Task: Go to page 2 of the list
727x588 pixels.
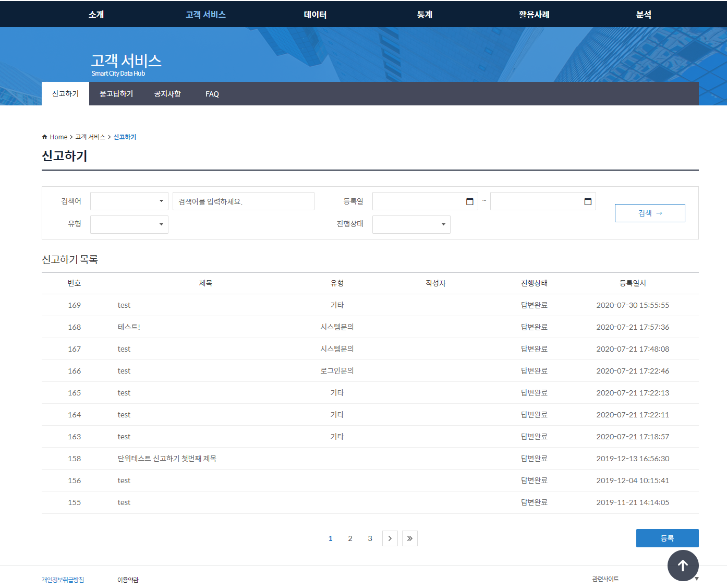Action: (350, 538)
